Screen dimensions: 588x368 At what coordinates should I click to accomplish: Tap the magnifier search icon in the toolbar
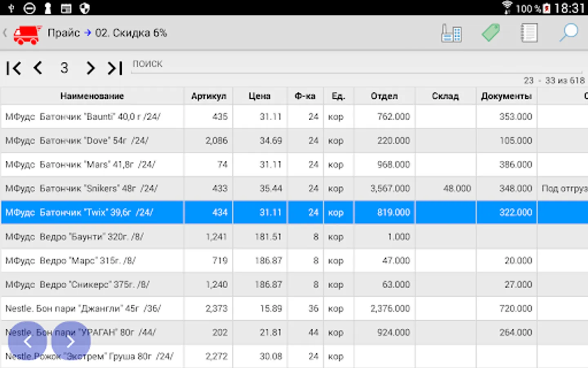[568, 33]
